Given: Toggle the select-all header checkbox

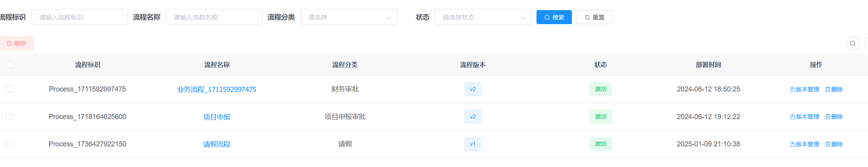Looking at the screenshot, I should tap(9, 65).
